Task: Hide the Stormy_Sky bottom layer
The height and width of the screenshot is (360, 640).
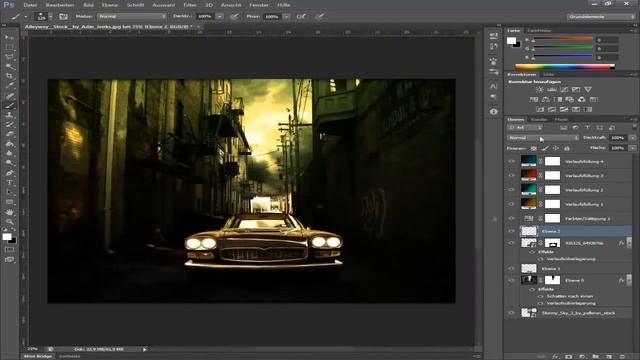Action: 511,313
